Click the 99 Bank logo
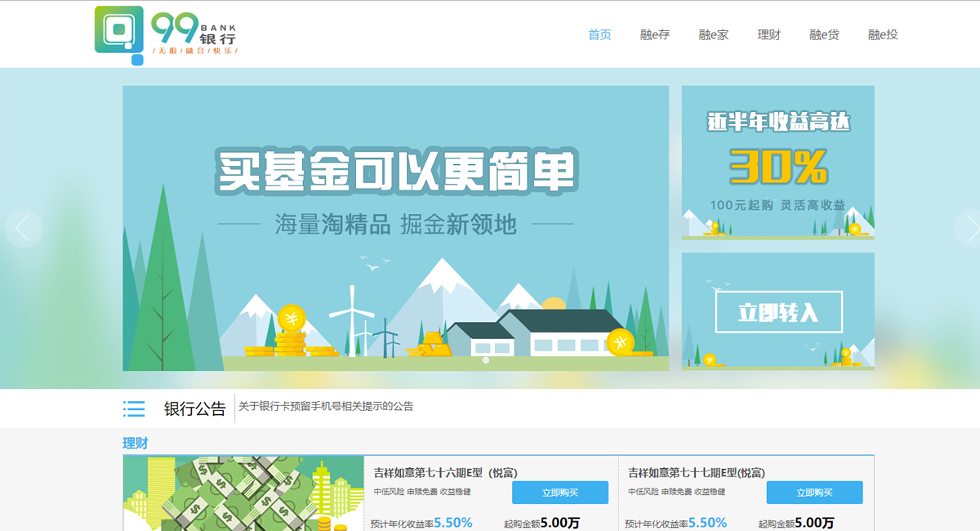 pyautogui.click(x=167, y=34)
